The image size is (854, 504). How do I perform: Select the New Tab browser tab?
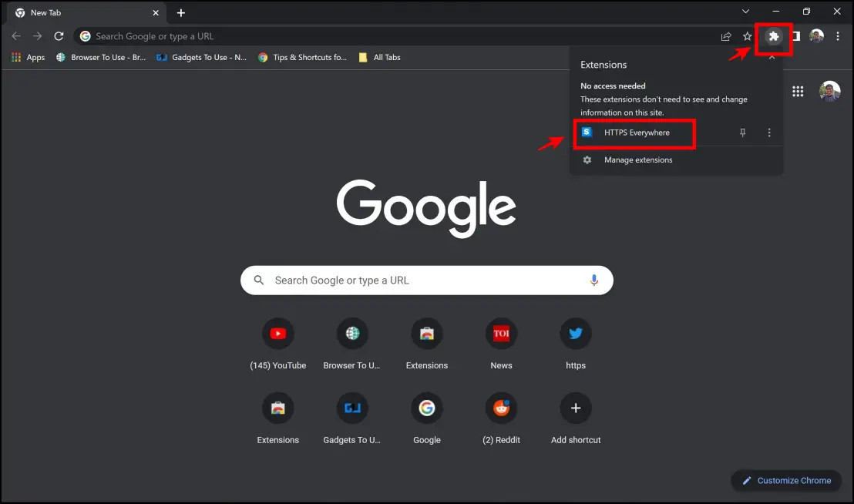[87, 12]
